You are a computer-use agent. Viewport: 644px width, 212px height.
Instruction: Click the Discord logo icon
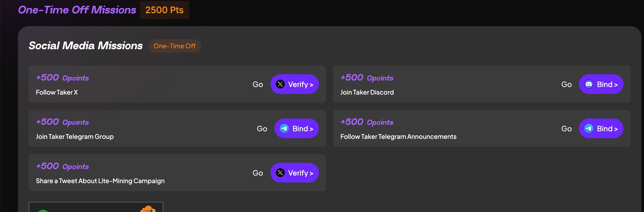[588, 84]
